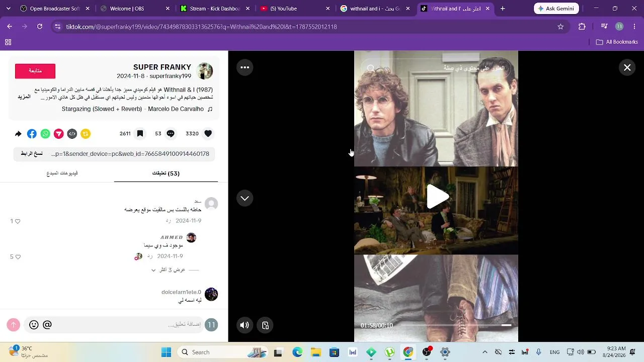Click the related content search pill on the video

coord(436,68)
